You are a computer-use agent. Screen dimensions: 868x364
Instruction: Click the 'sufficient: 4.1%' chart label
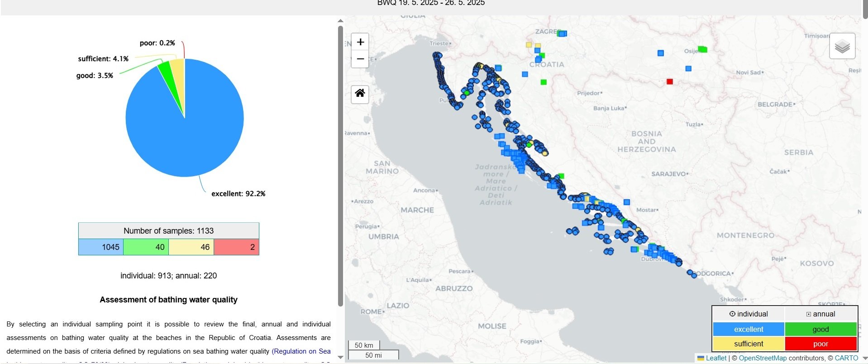pos(103,59)
